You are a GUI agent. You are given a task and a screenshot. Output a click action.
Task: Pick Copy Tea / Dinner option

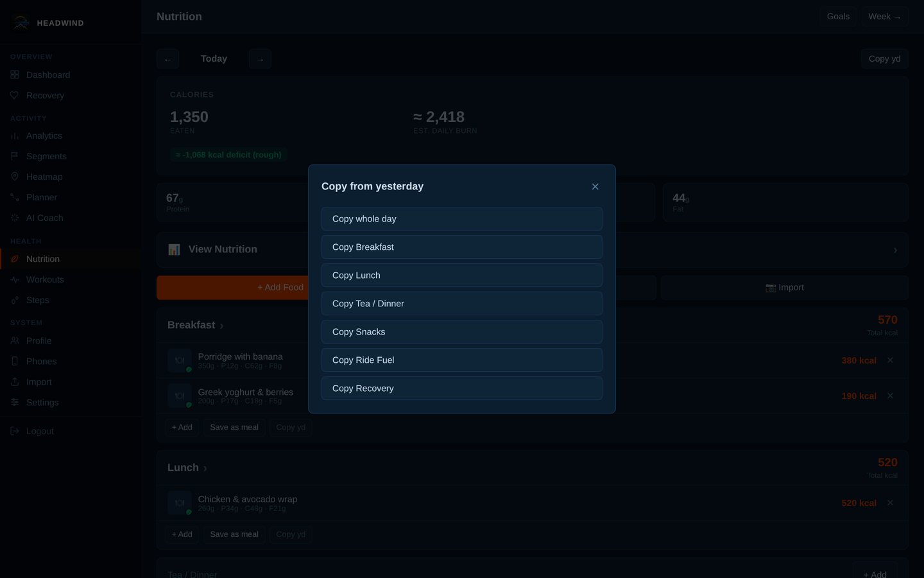point(462,304)
